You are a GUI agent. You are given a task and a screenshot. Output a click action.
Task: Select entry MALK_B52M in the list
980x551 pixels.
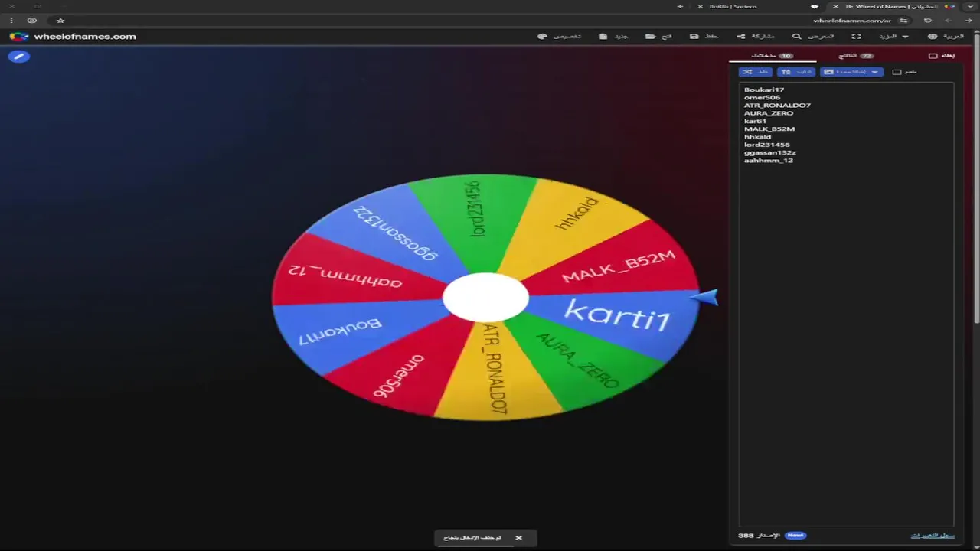(769, 129)
